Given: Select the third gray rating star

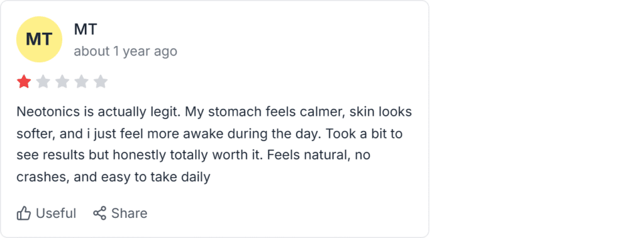Looking at the screenshot, I should (x=62, y=82).
